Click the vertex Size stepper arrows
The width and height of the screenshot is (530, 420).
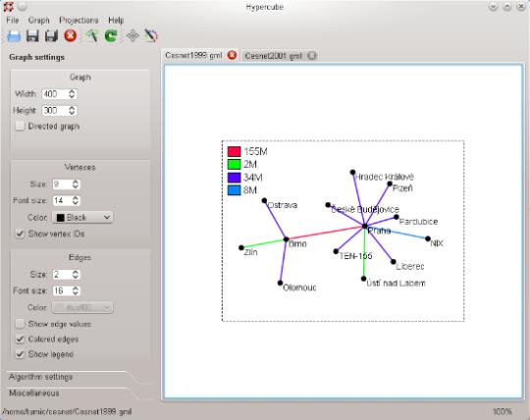(76, 184)
